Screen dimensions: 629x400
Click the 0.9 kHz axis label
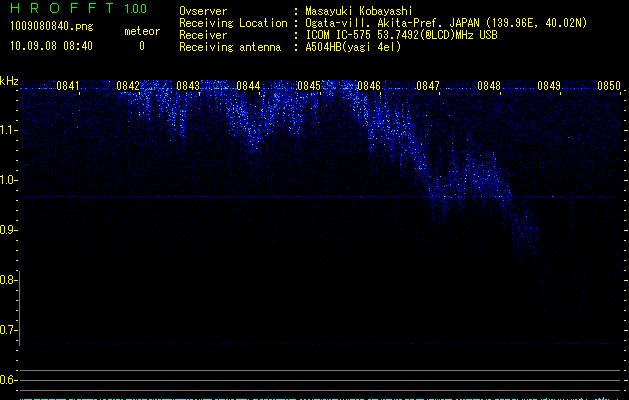[8, 230]
